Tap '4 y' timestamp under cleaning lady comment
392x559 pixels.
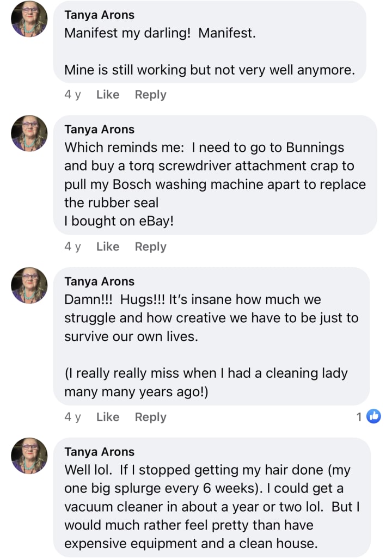click(x=72, y=417)
